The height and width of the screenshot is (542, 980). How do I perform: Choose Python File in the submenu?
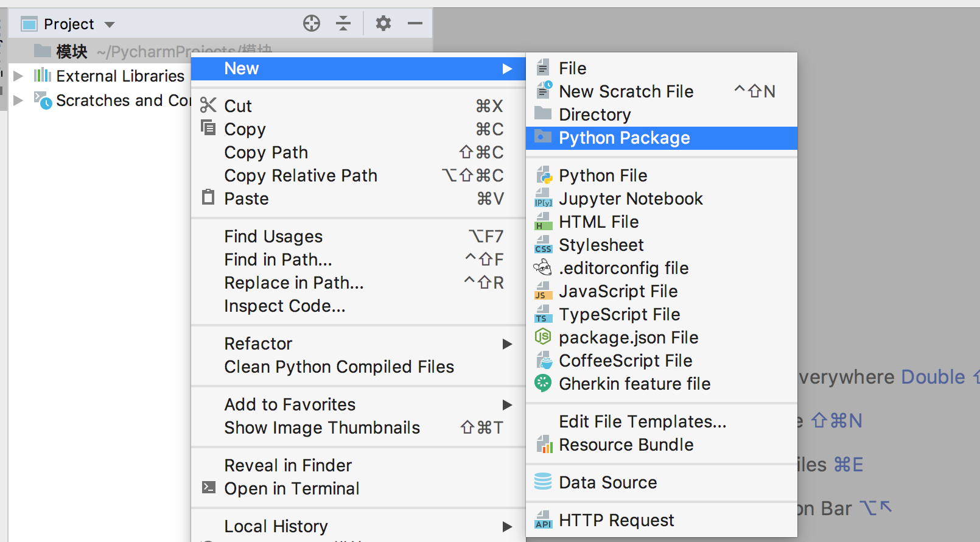603,176
